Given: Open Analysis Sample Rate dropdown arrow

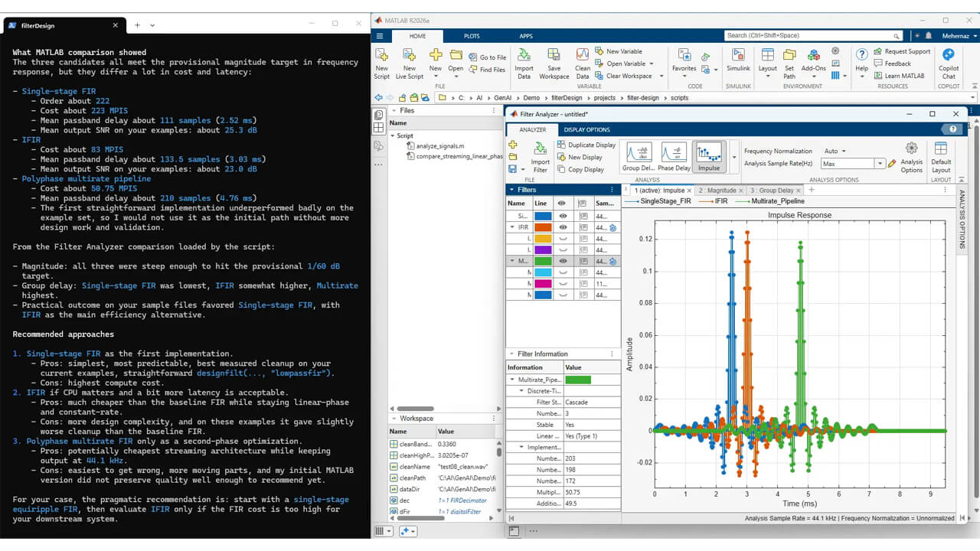Looking at the screenshot, I should [x=880, y=164].
